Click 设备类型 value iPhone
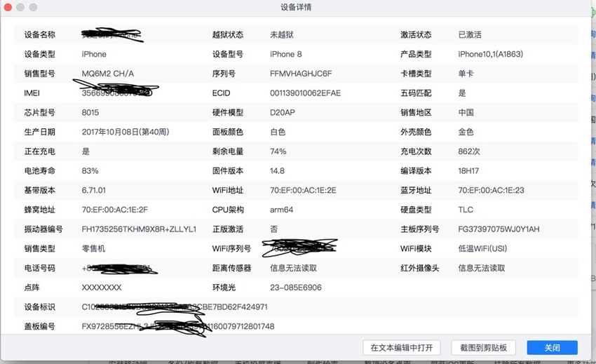596x364 pixels. click(94, 54)
